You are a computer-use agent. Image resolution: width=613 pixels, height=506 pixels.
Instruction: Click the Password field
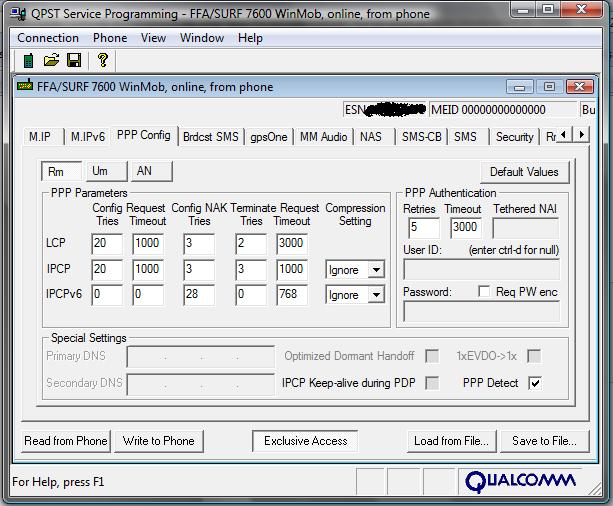coord(481,312)
